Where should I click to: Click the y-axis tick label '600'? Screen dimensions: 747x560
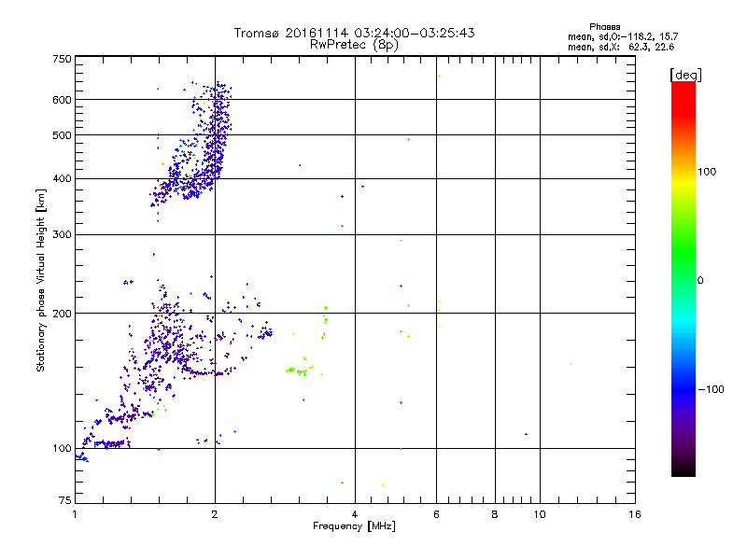(x=62, y=100)
